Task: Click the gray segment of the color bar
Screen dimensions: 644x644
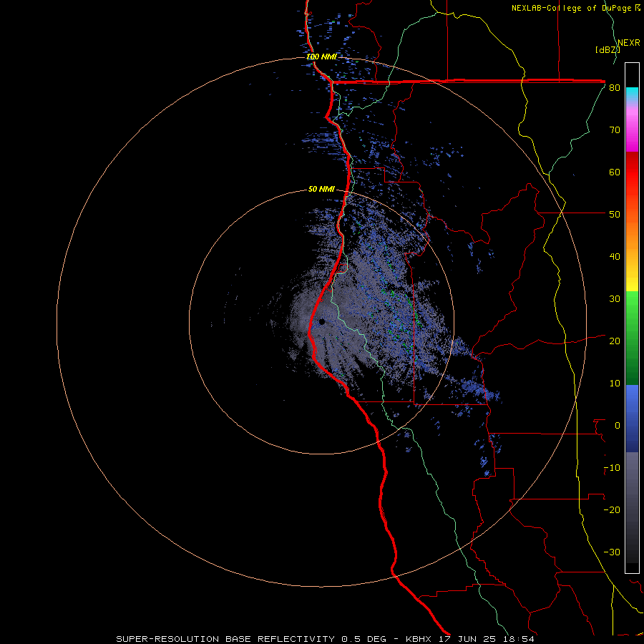Action: (x=632, y=507)
